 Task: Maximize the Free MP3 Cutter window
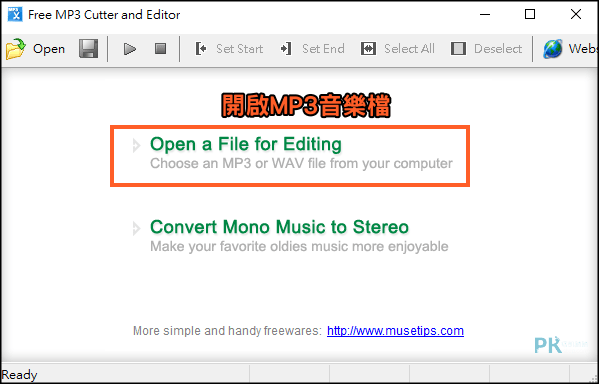click(x=530, y=15)
